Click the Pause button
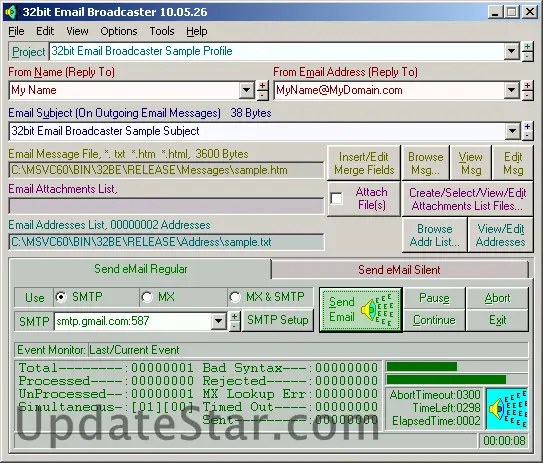 (434, 298)
